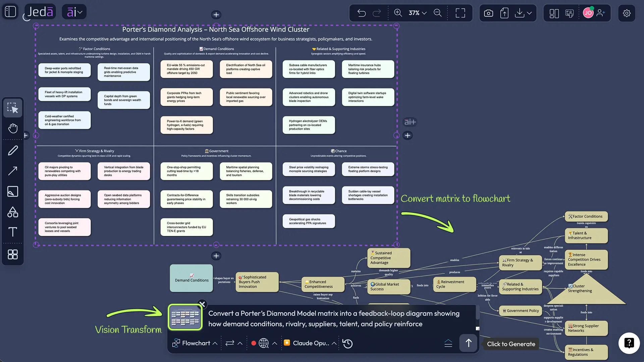The height and width of the screenshot is (362, 644).
Task: Zoom out with the magnifier minus
Action: pos(438,13)
